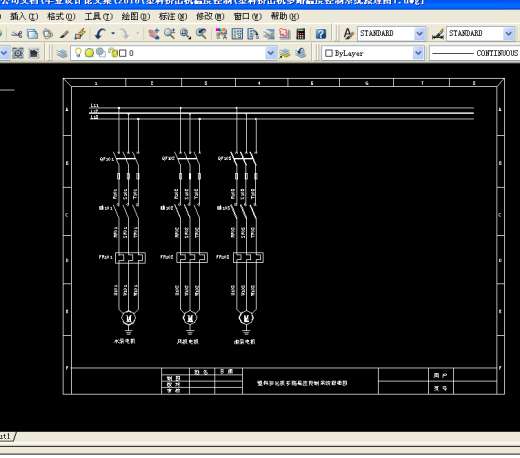Viewport: 520px width, 458px height.
Task: Click the Zoom realtime magnifier icon
Action: 169,34
